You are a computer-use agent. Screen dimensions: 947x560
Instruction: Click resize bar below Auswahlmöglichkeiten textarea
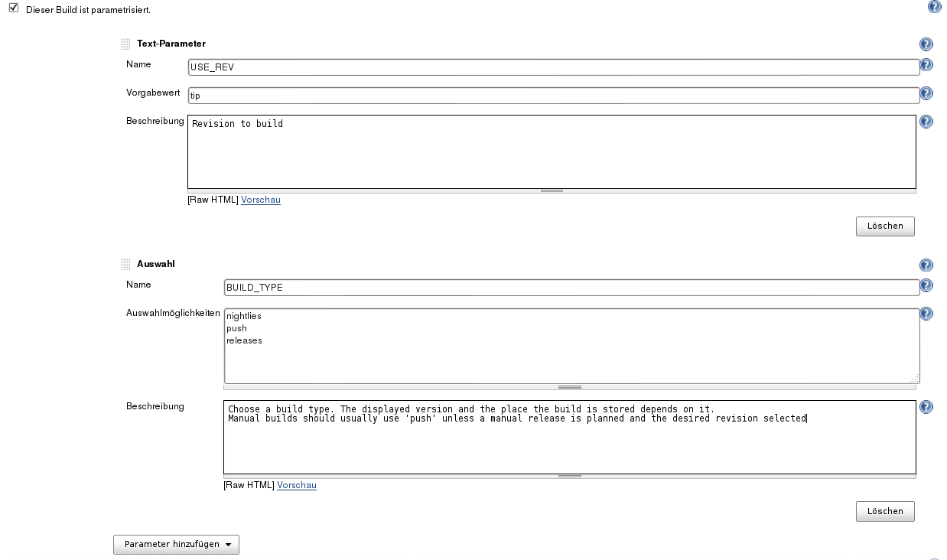(570, 387)
